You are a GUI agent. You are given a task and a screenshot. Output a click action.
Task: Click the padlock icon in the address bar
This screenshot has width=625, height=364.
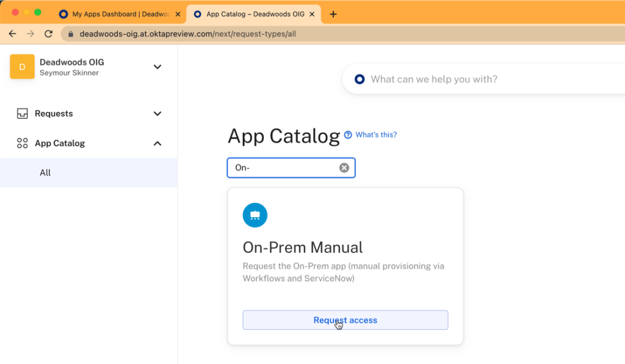click(x=73, y=34)
